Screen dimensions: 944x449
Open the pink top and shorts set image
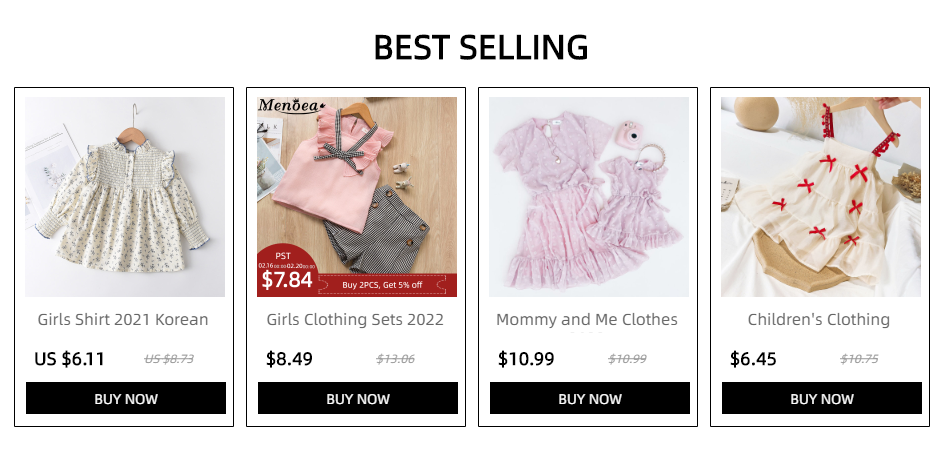pos(357,197)
